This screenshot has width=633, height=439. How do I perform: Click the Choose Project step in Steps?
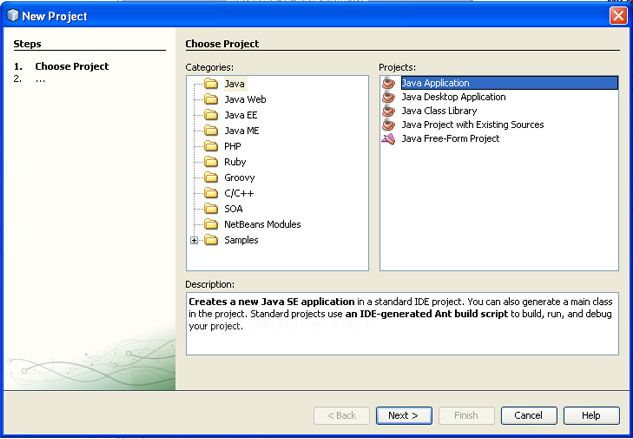(72, 66)
